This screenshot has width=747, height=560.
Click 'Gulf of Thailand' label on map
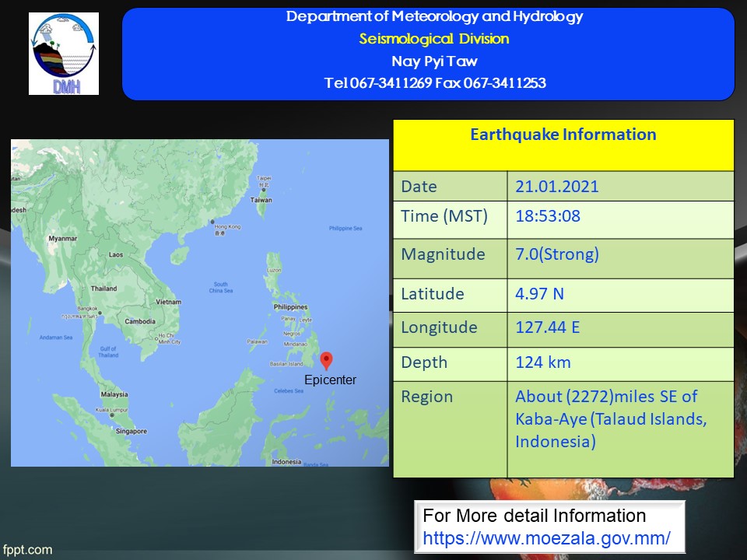pos(108,352)
